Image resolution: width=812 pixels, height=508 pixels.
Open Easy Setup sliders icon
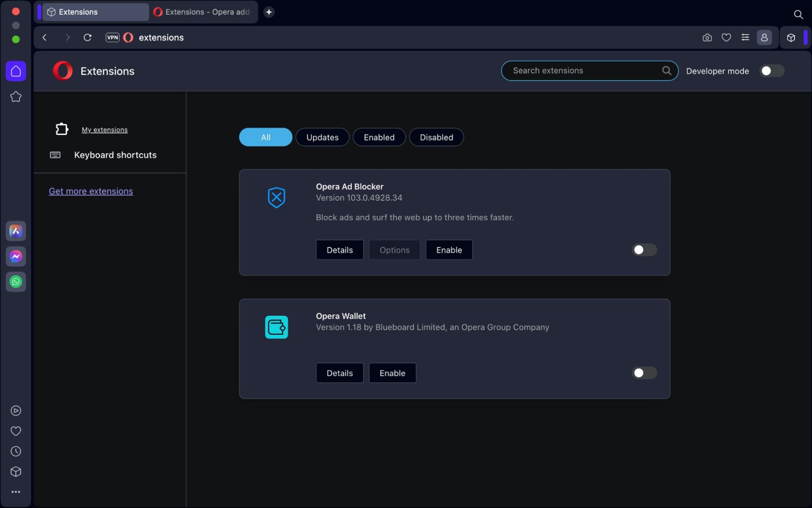point(745,38)
